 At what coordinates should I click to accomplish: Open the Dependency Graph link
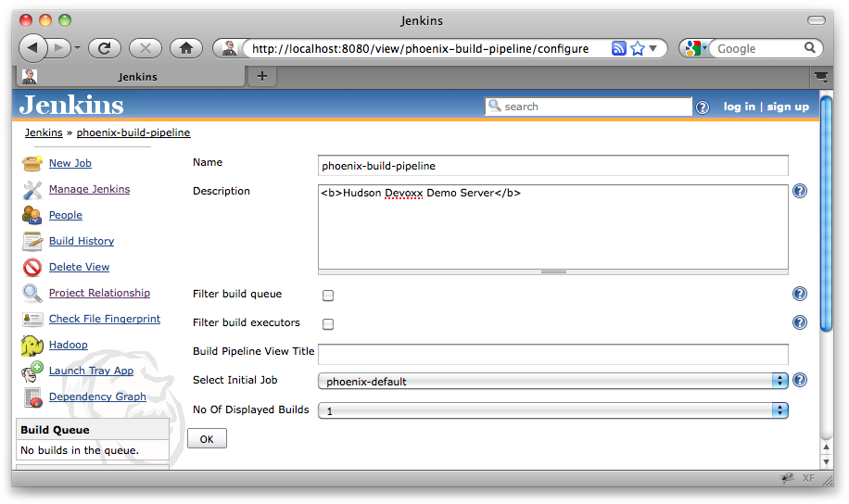click(97, 397)
